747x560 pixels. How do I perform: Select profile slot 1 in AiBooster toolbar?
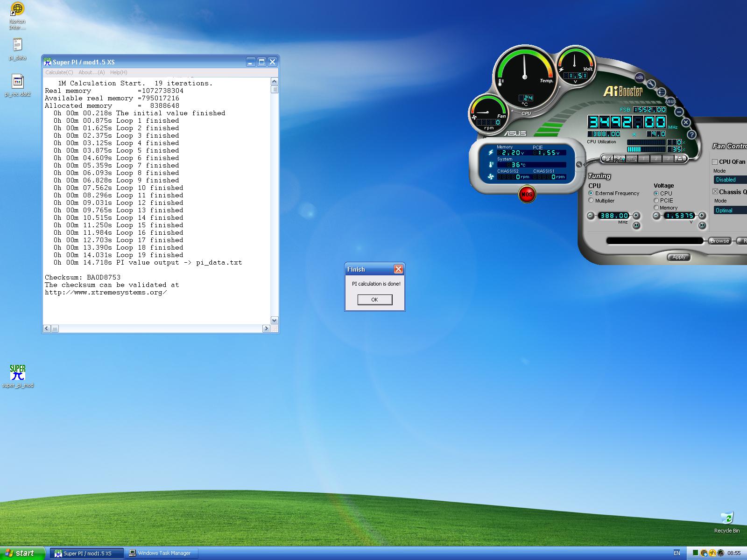644,159
